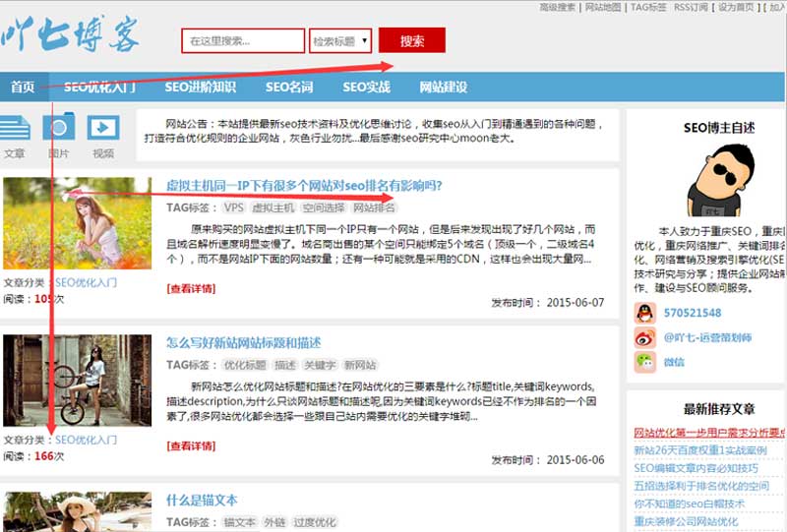Click the 图片 picture icon

pyautogui.click(x=58, y=129)
